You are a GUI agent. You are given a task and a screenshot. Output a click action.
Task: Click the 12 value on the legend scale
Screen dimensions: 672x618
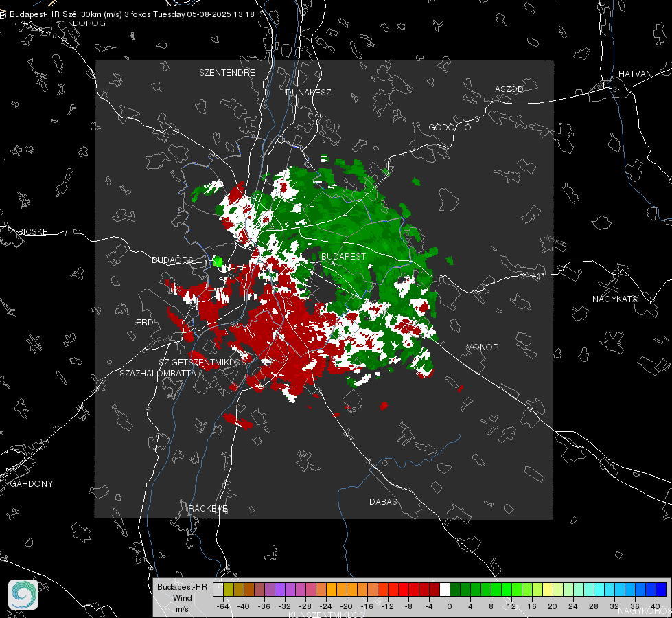point(511,606)
